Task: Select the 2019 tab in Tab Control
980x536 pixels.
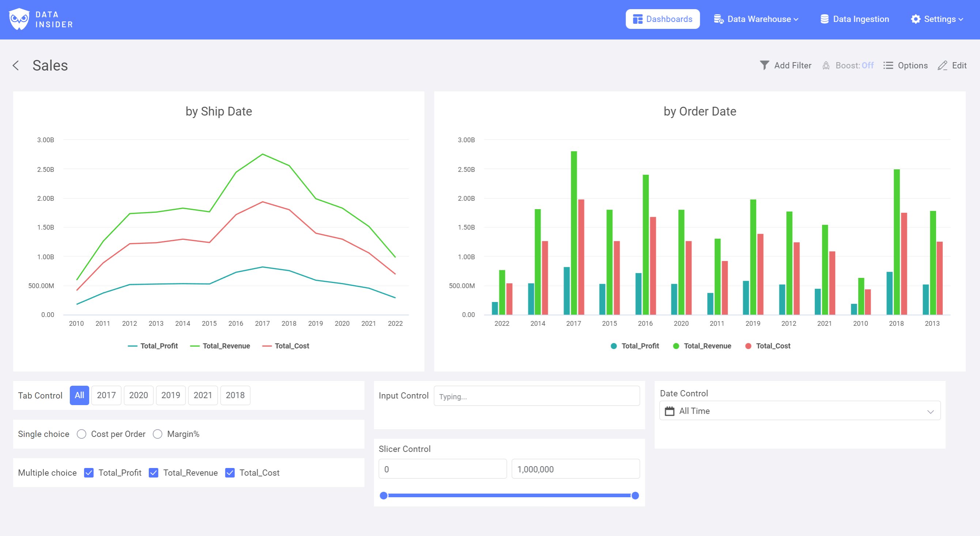Action: (170, 395)
